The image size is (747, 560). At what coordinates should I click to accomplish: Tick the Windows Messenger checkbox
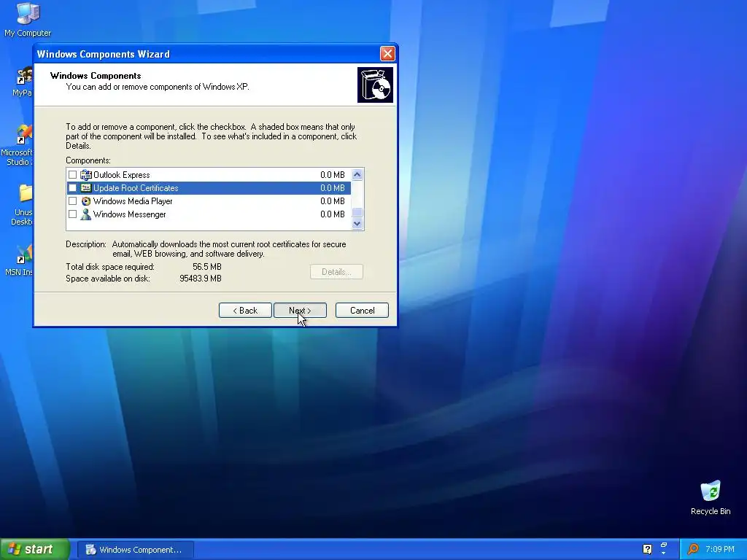(x=72, y=214)
